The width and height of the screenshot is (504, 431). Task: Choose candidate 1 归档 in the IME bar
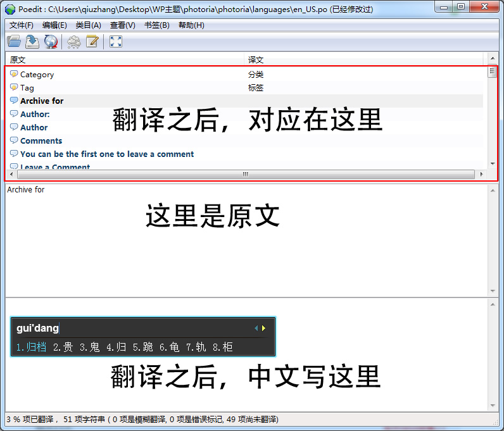click(x=32, y=347)
